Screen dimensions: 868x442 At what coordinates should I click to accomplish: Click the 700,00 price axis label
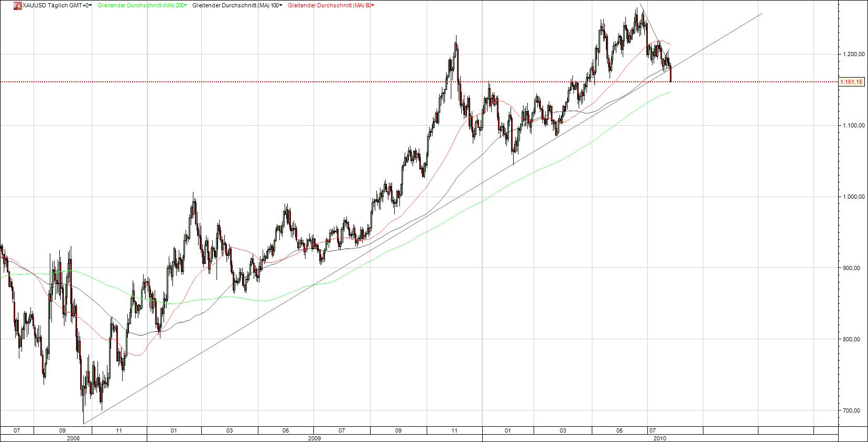853,411
